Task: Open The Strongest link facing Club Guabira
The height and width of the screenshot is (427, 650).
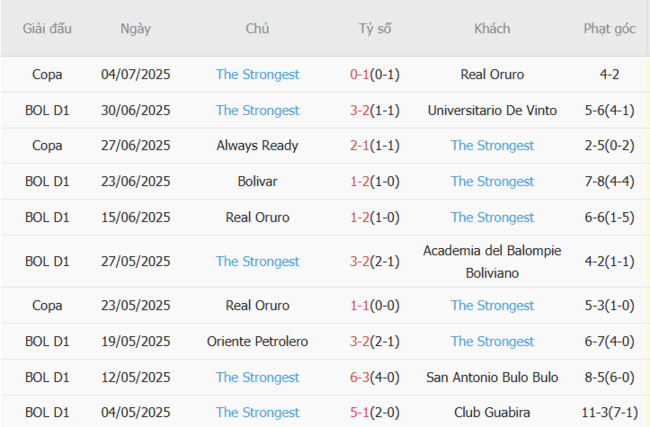Action: click(x=257, y=412)
